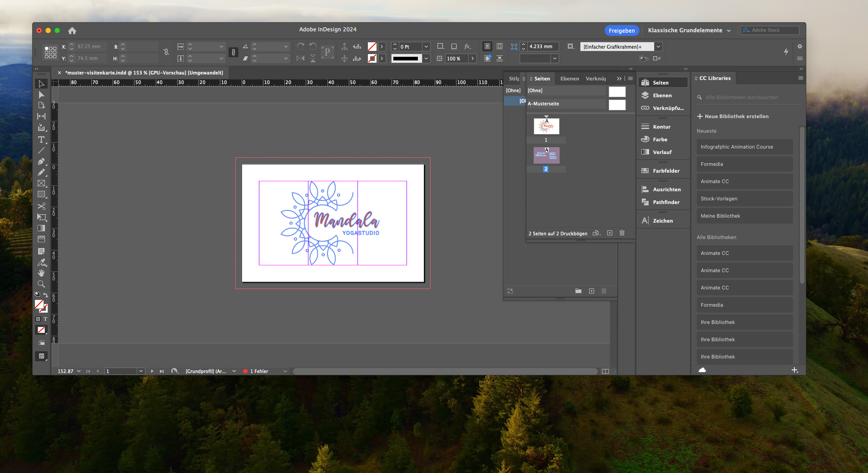Screen dimensions: 868x473
Task: Click the Freigeben button
Action: click(x=621, y=30)
